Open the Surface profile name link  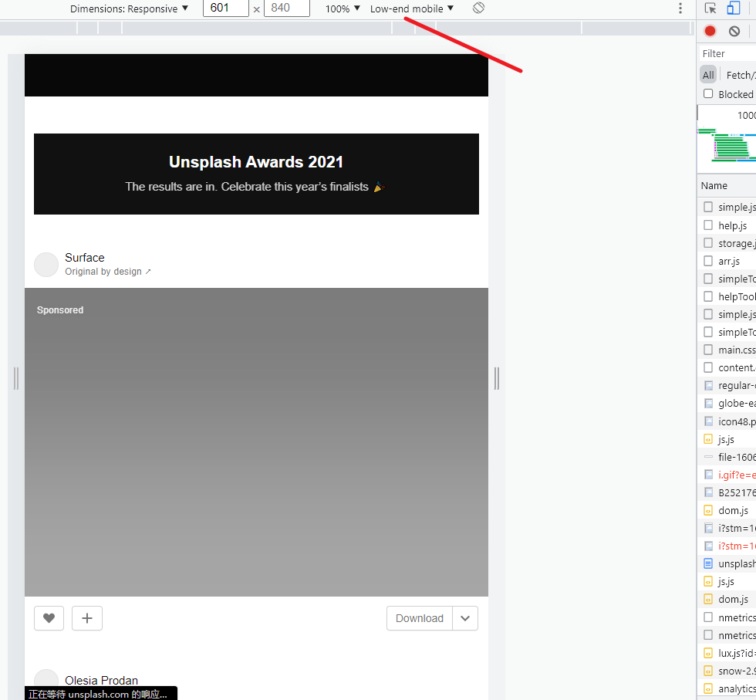(x=85, y=258)
